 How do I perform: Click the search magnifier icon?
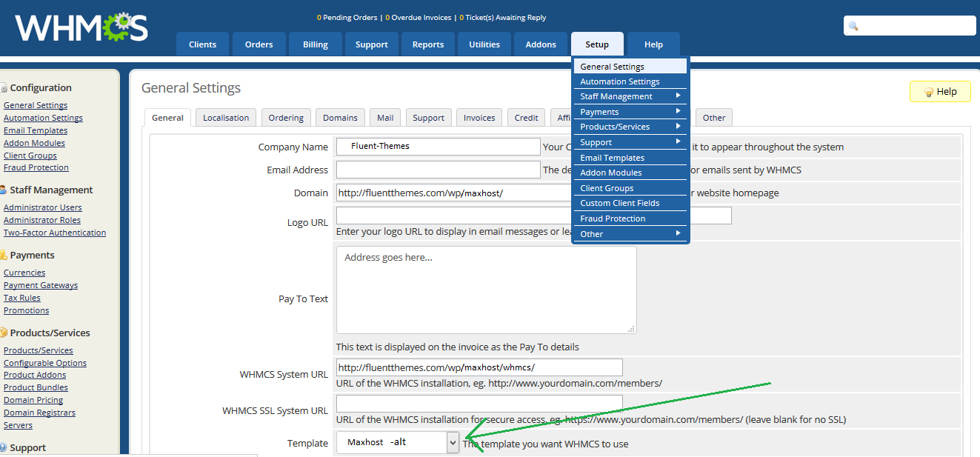coord(853,26)
